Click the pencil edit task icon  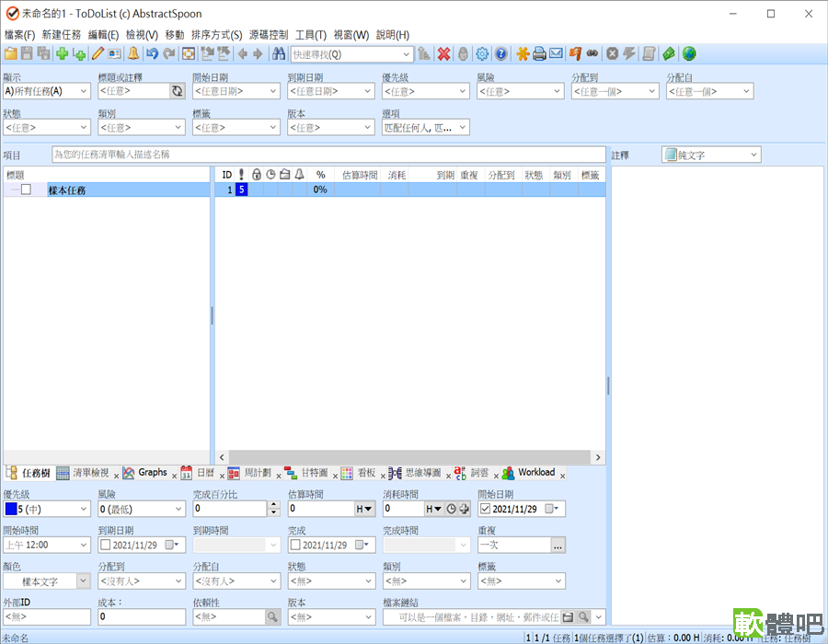(98, 54)
